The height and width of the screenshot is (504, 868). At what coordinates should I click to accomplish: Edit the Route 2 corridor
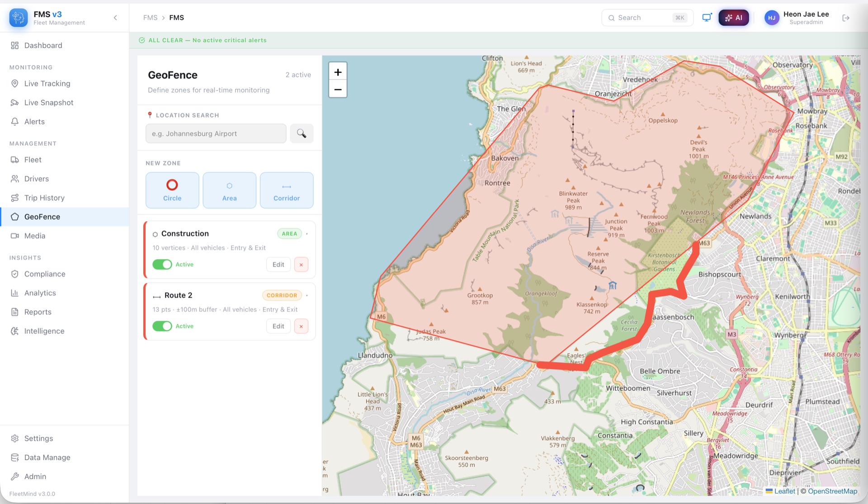(278, 326)
